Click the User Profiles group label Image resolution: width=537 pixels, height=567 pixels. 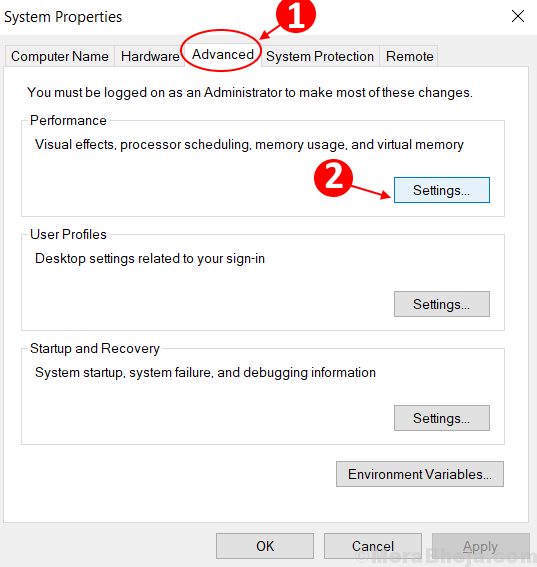coord(68,234)
